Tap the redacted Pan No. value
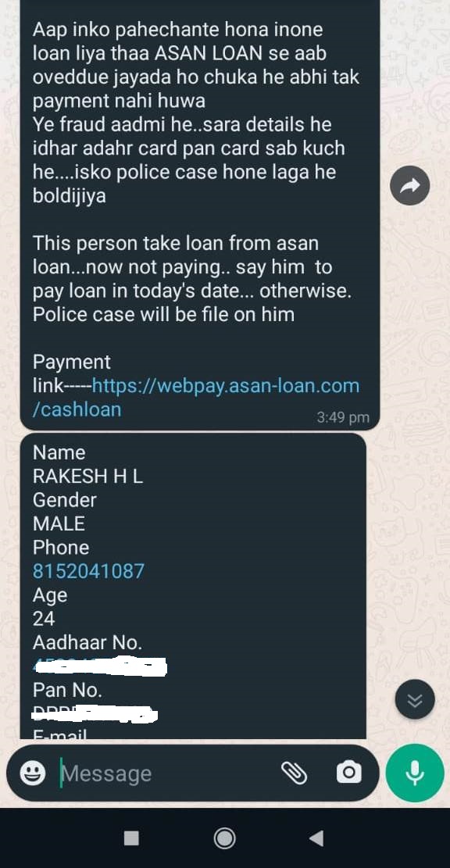450x868 pixels. click(95, 714)
